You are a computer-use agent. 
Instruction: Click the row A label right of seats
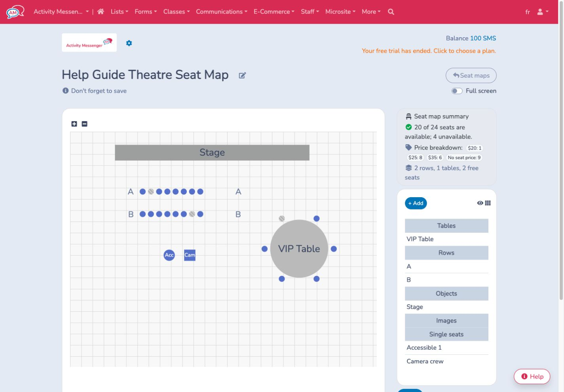238,192
